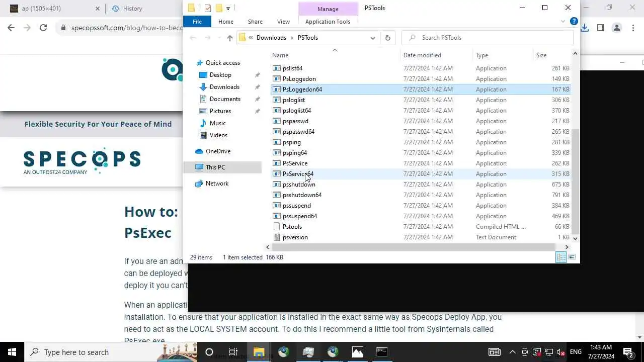Click the psping application icon
Viewport: 644px width, 362px height.
click(x=276, y=142)
